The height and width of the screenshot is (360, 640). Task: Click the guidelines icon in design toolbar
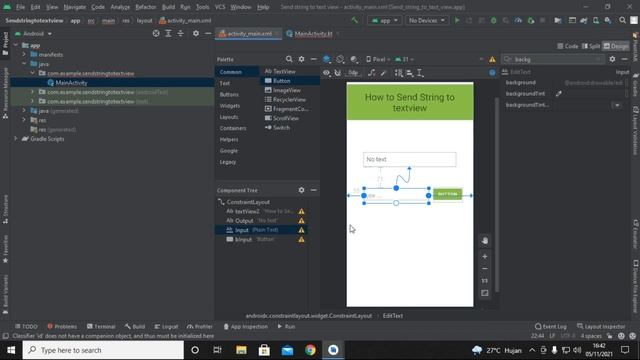[420, 73]
